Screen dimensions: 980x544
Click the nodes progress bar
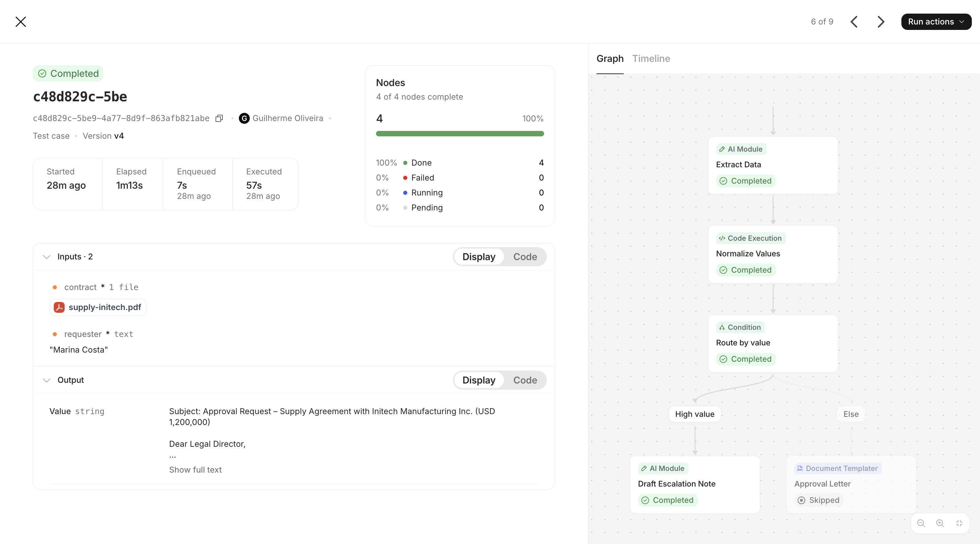(x=460, y=133)
